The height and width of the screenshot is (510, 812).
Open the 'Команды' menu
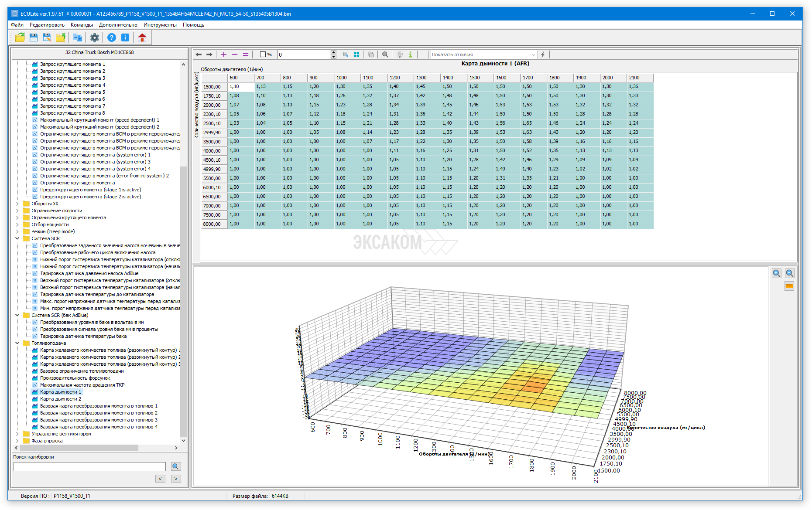82,25
